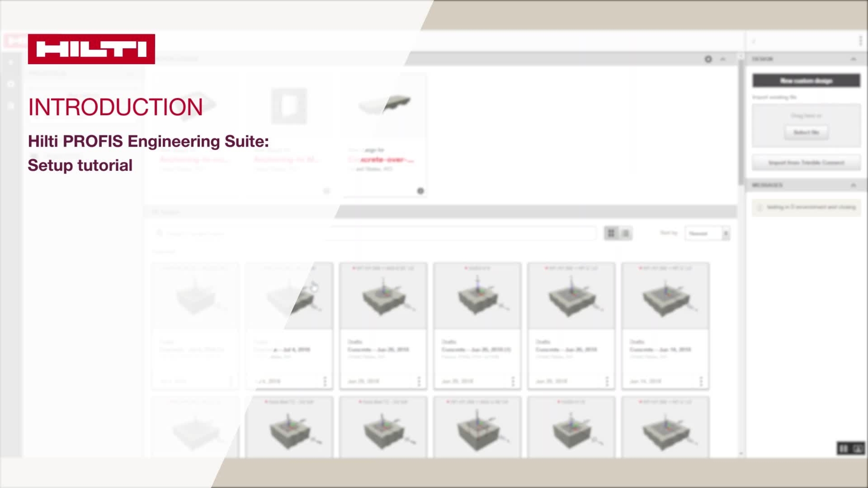Collapse the DESIGN panel header
This screenshot has height=488, width=868.
854,59
